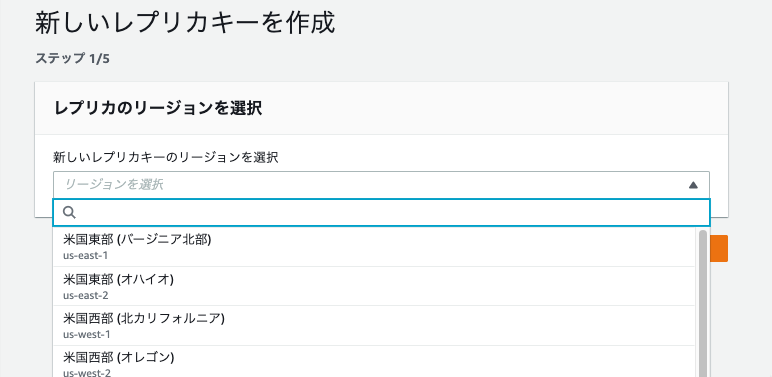Image resolution: width=772 pixels, height=377 pixels.
Task: Click the orange button behind the dropdown list
Action: [719, 249]
